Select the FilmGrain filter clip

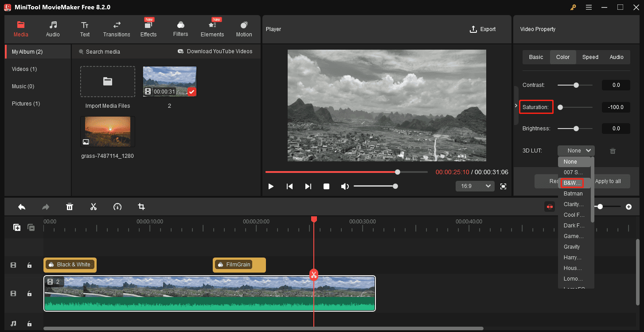pyautogui.click(x=239, y=265)
